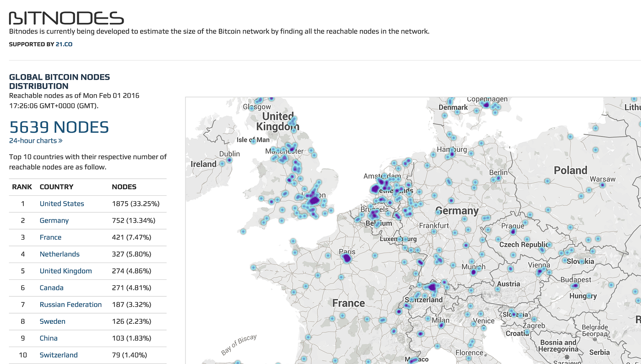Image resolution: width=641 pixels, height=364 pixels.
Task: Select the "271 (4.81%)" nodes cell
Action: tap(132, 288)
